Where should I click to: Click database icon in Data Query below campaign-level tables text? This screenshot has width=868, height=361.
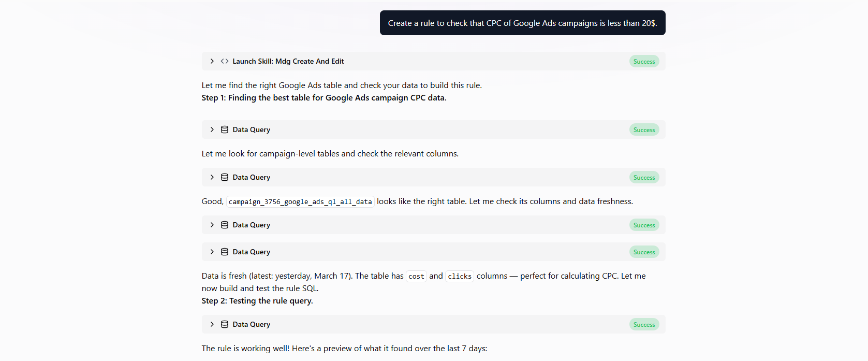coord(225,177)
